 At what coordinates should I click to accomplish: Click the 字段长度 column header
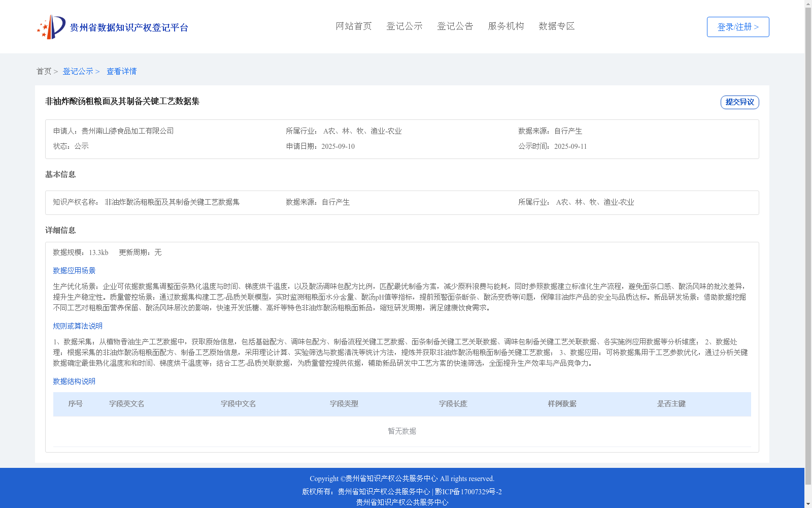tap(453, 404)
